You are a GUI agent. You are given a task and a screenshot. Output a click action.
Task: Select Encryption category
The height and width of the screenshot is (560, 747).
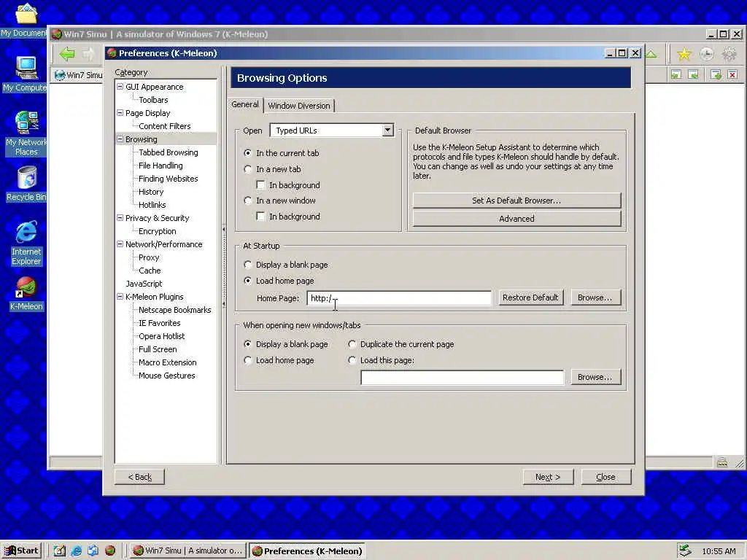[x=158, y=231]
